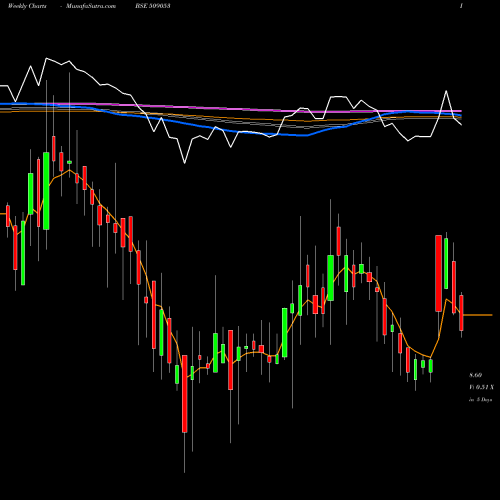Click the 'MunafaSutra.com' label
500x500 pixels.
pos(91,6)
